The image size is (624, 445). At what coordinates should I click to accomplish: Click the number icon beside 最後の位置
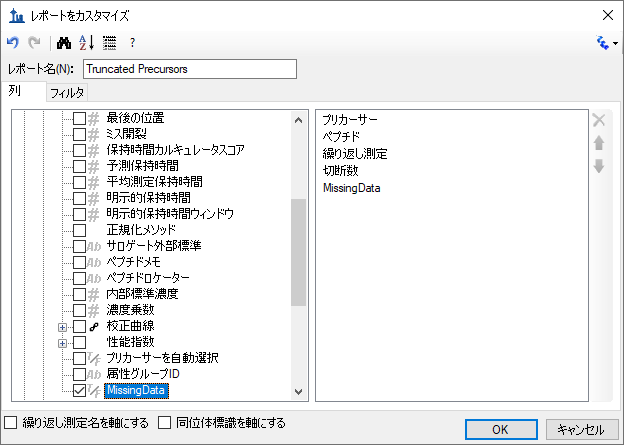pos(94,119)
